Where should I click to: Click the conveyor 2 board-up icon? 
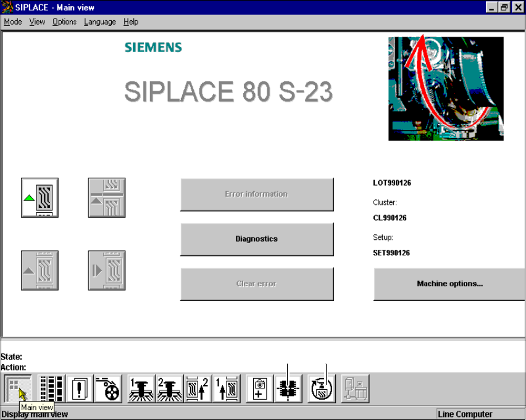coord(198,389)
